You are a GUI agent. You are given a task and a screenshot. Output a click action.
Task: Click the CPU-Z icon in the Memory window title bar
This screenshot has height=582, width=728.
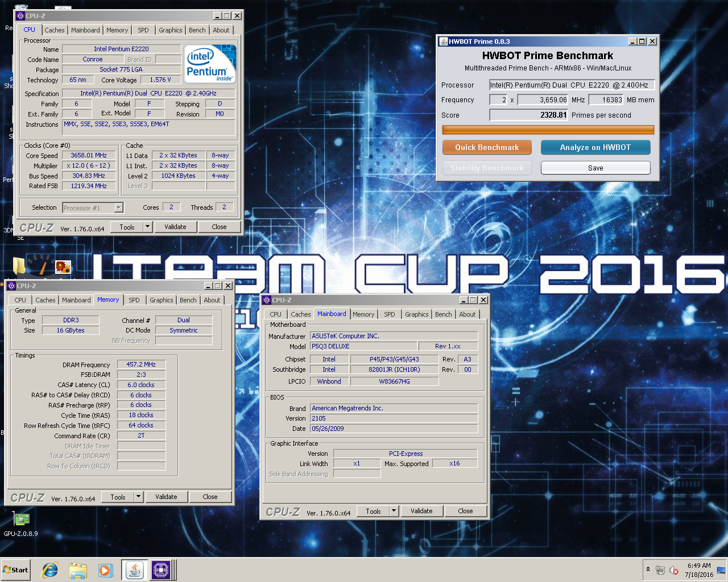click(x=11, y=286)
